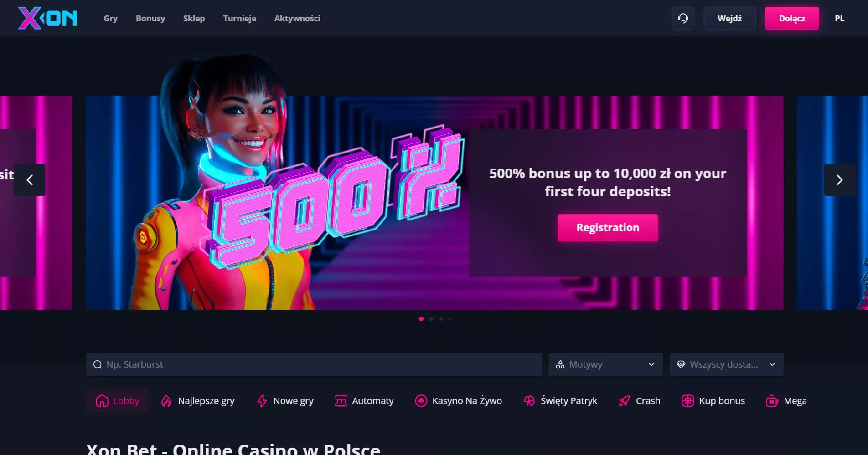Expand the Motywy dropdown
The width and height of the screenshot is (868, 455).
coord(605,364)
